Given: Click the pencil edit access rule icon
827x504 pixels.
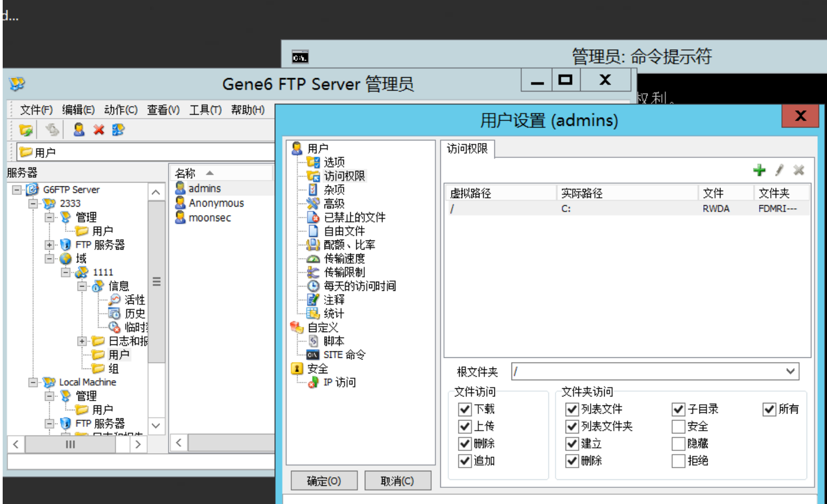Looking at the screenshot, I should point(779,170).
